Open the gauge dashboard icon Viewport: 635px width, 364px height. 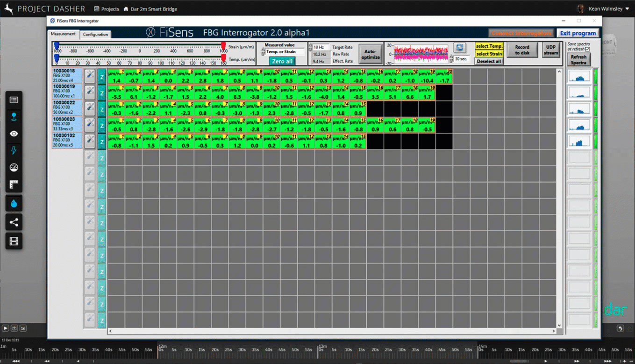pos(14,167)
